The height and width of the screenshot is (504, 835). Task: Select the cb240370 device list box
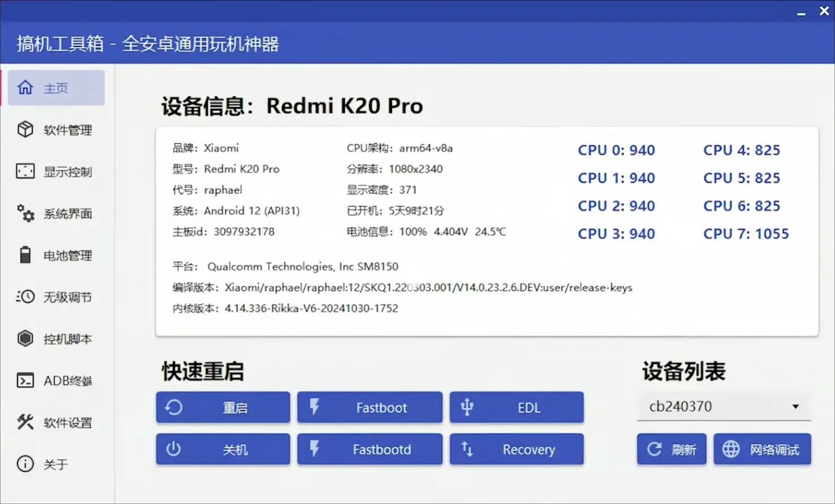click(714, 406)
